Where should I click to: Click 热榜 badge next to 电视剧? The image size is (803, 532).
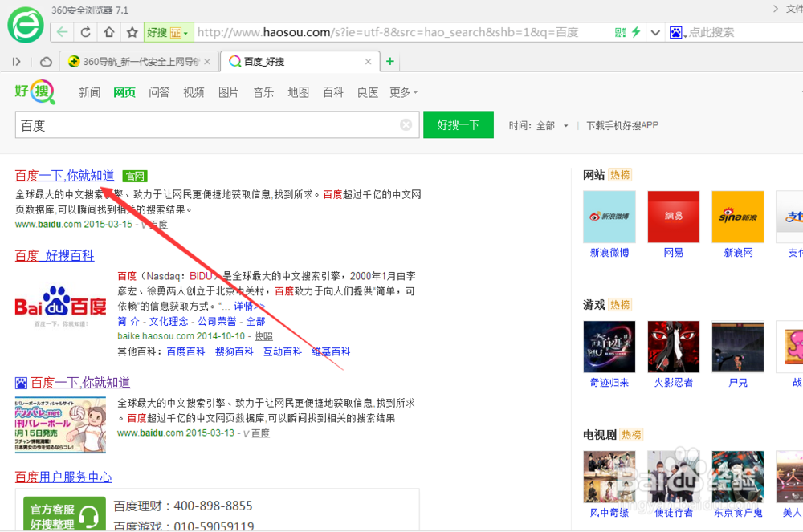click(631, 435)
